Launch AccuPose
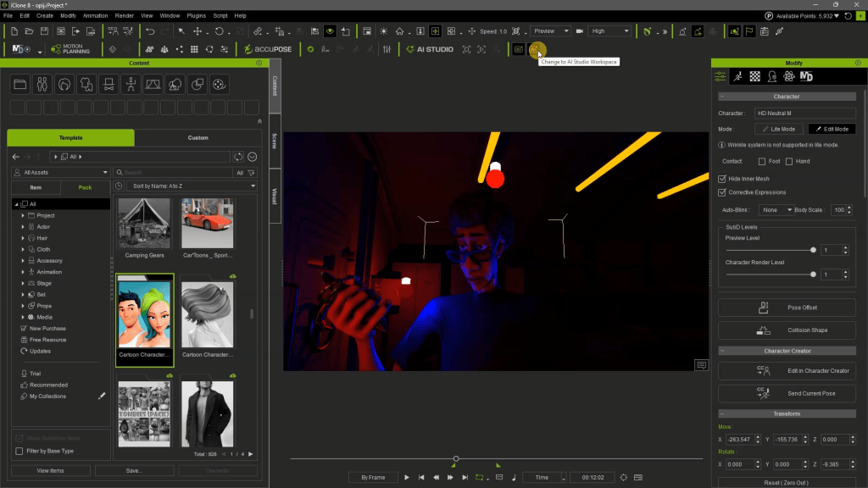The image size is (868, 488). coord(268,49)
